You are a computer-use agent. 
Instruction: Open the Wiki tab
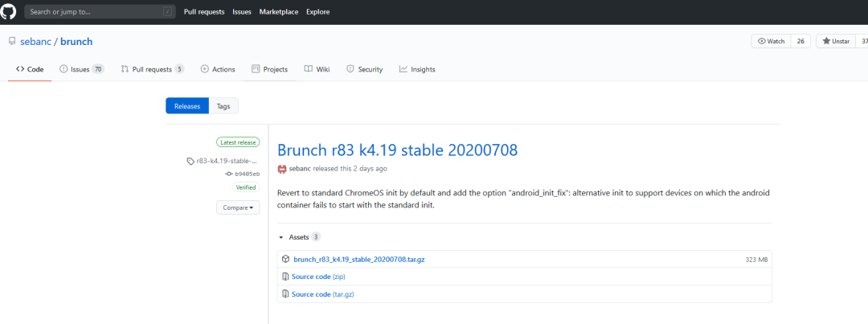point(317,69)
